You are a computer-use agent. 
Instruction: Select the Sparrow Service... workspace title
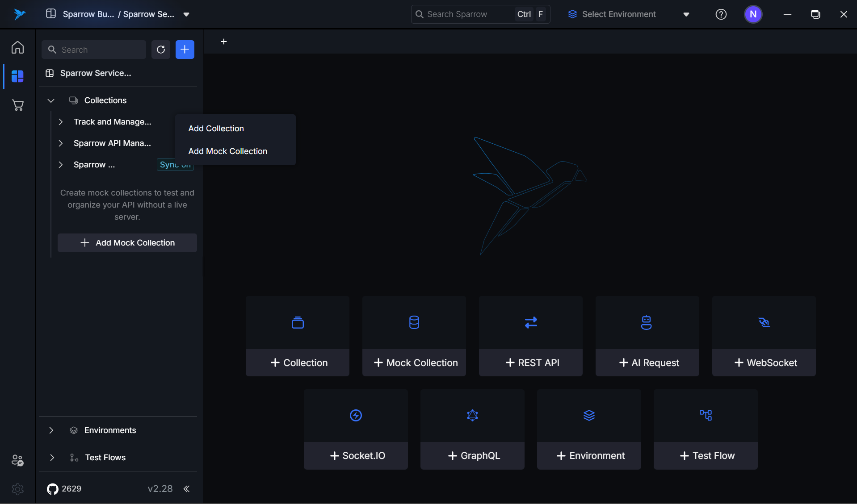tap(96, 73)
